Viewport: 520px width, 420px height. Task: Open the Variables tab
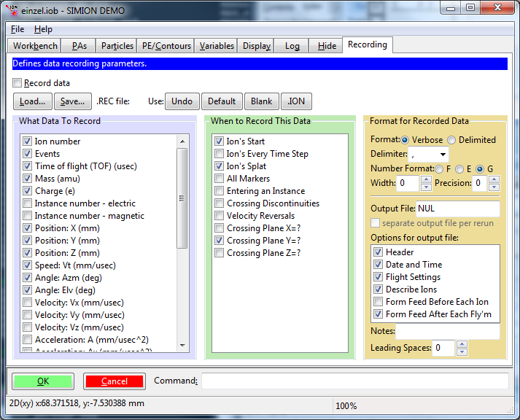click(x=217, y=46)
